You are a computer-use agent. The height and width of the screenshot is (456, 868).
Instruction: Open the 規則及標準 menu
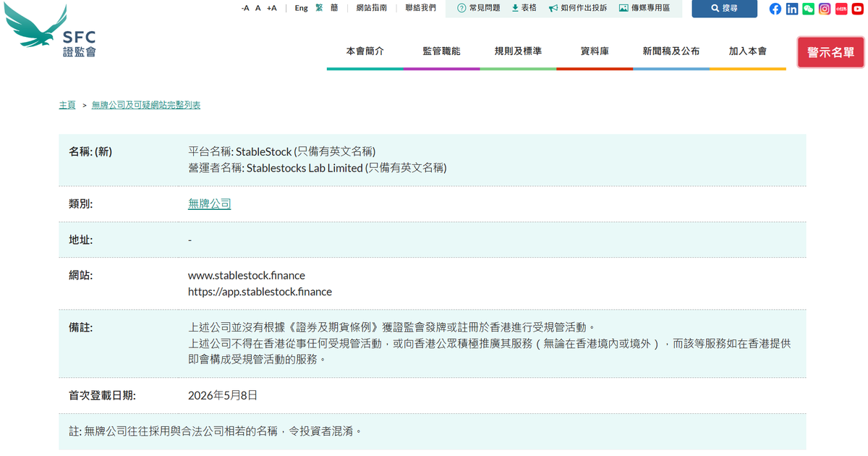coord(518,51)
